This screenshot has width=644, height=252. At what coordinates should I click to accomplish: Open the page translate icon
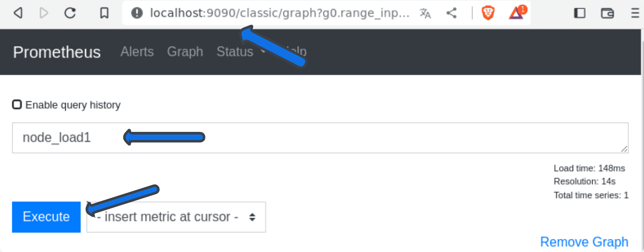click(425, 13)
